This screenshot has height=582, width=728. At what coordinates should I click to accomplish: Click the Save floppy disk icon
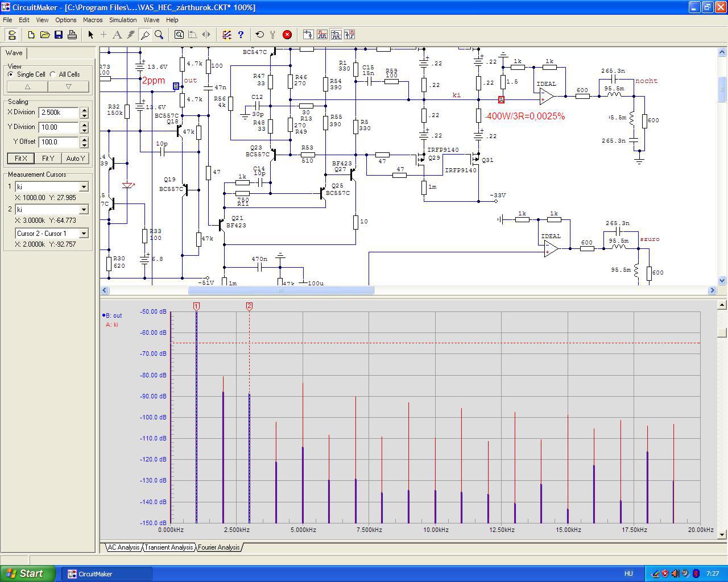click(x=59, y=35)
